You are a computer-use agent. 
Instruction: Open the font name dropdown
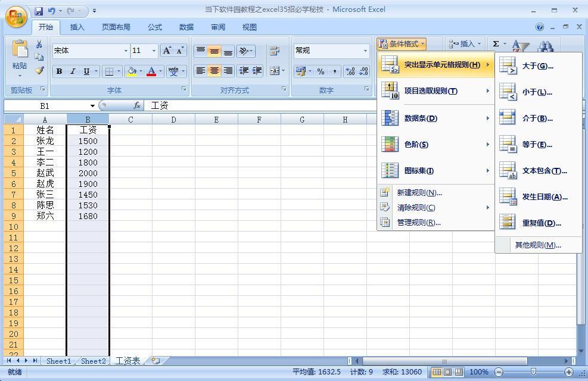pyautogui.click(x=126, y=51)
